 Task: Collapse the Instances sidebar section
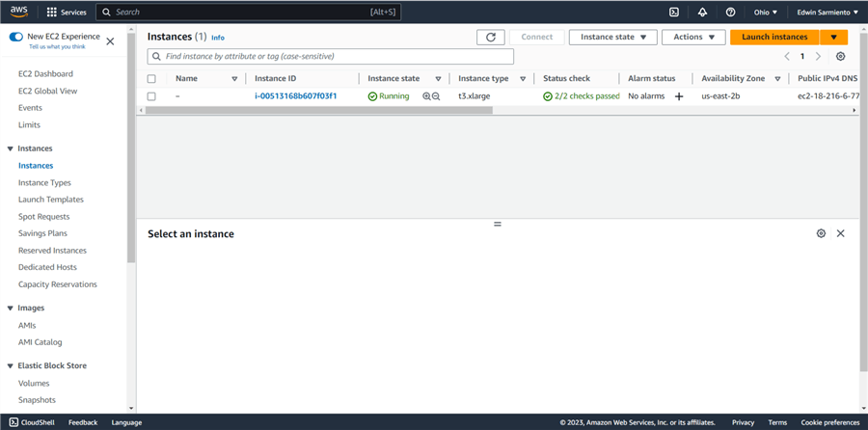click(10, 148)
